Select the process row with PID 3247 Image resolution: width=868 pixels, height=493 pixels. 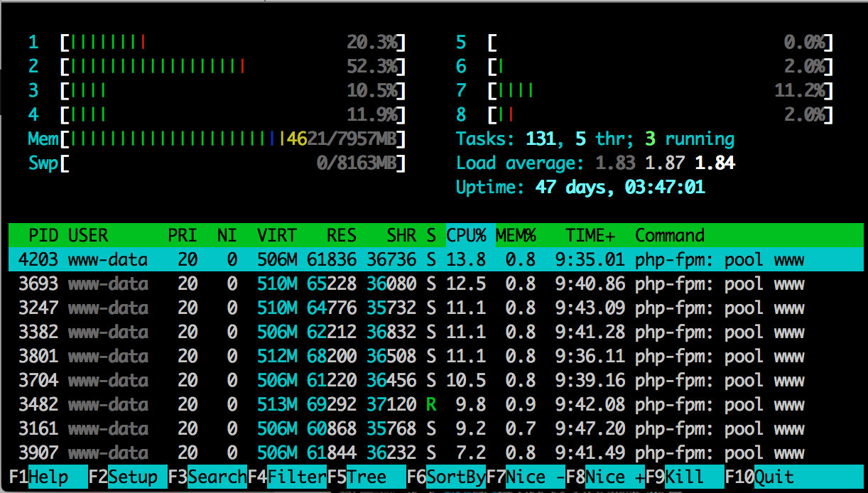436,308
